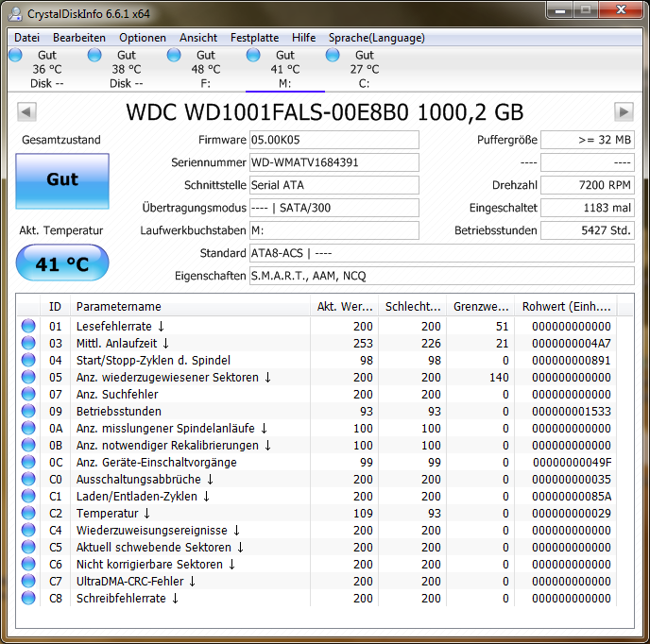Image resolution: width=650 pixels, height=644 pixels.
Task: Click status icon of misslungener Spindelanläufe row
Action: pyautogui.click(x=28, y=428)
